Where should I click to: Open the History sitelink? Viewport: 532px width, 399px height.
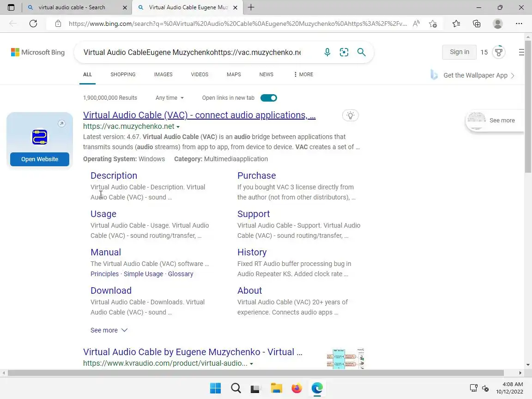tap(252, 252)
